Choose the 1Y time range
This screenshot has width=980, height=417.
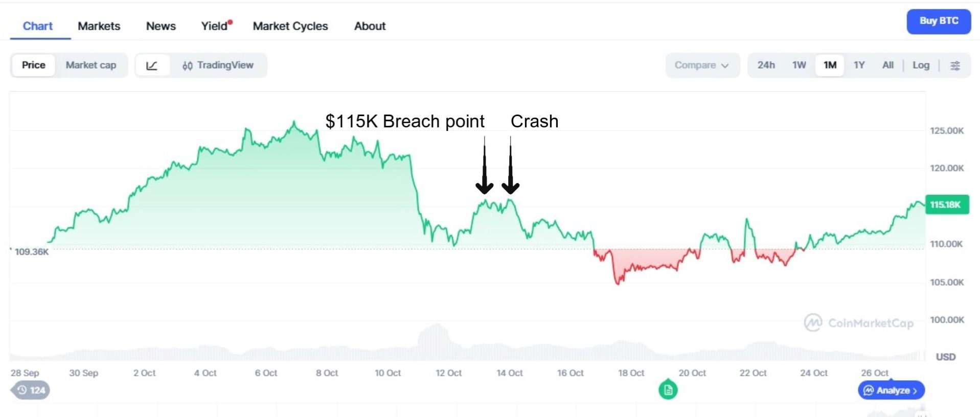coord(859,65)
